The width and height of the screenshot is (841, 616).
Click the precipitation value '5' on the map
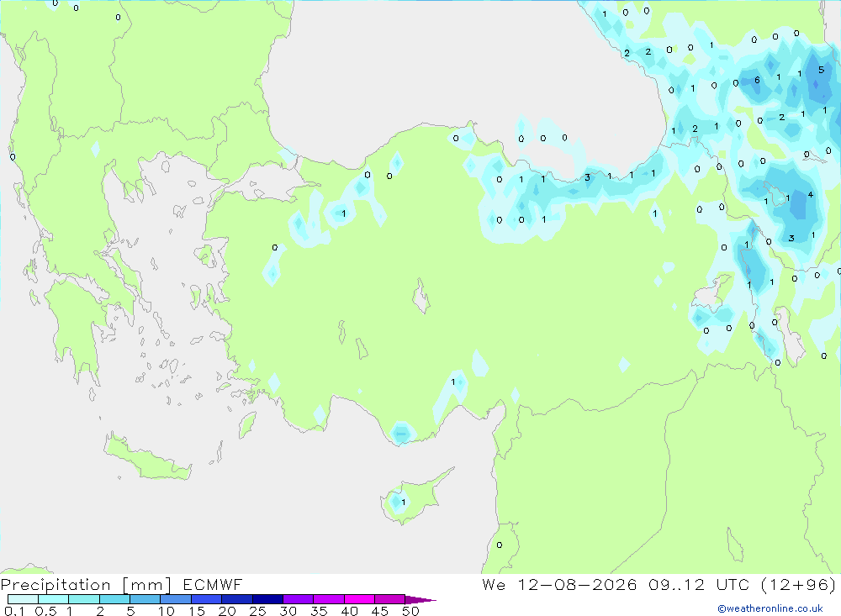(x=821, y=70)
